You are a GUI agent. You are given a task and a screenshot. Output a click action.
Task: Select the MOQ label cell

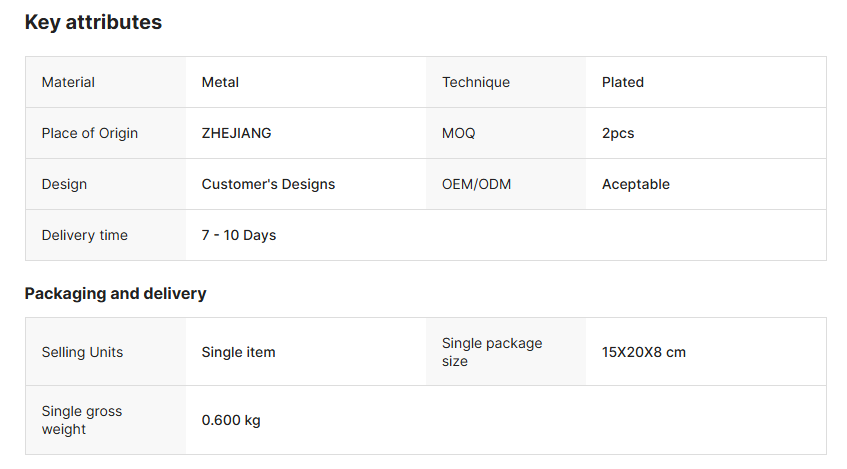459,133
